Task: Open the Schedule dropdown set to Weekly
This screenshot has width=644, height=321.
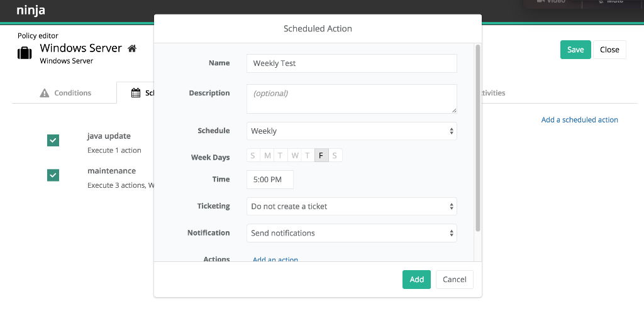Action: pos(352,131)
